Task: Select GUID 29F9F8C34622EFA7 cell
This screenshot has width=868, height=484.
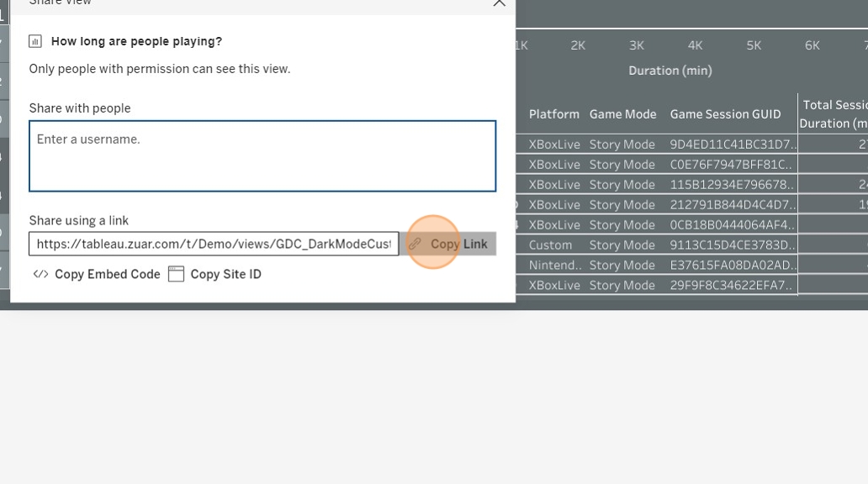Action: pyautogui.click(x=731, y=286)
